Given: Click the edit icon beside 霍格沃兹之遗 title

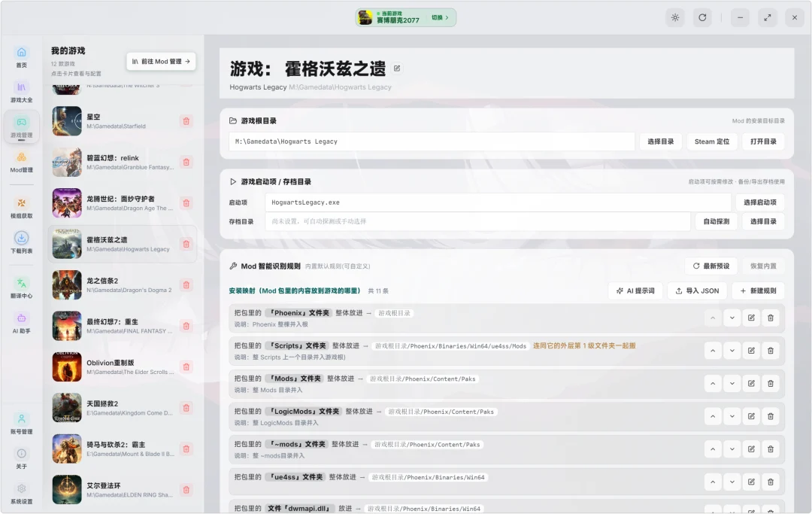Looking at the screenshot, I should pos(397,68).
